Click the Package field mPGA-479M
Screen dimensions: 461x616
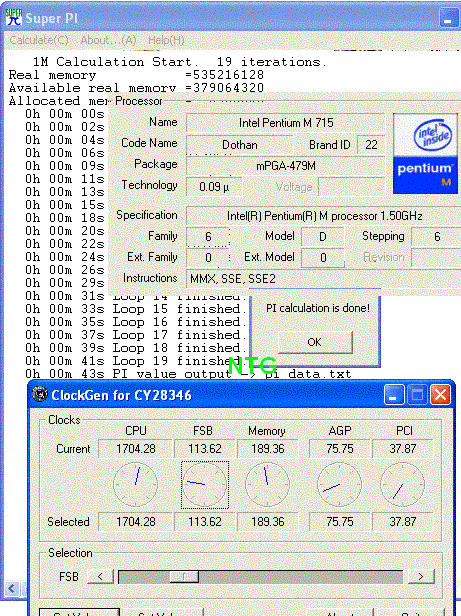[286, 166]
